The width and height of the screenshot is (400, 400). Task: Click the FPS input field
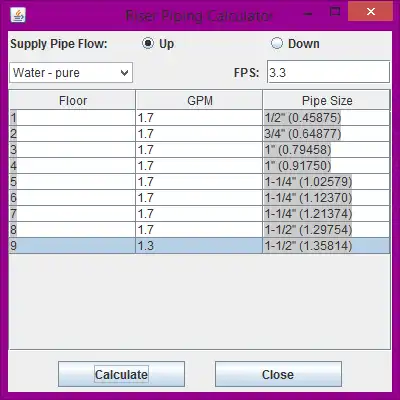click(328, 72)
